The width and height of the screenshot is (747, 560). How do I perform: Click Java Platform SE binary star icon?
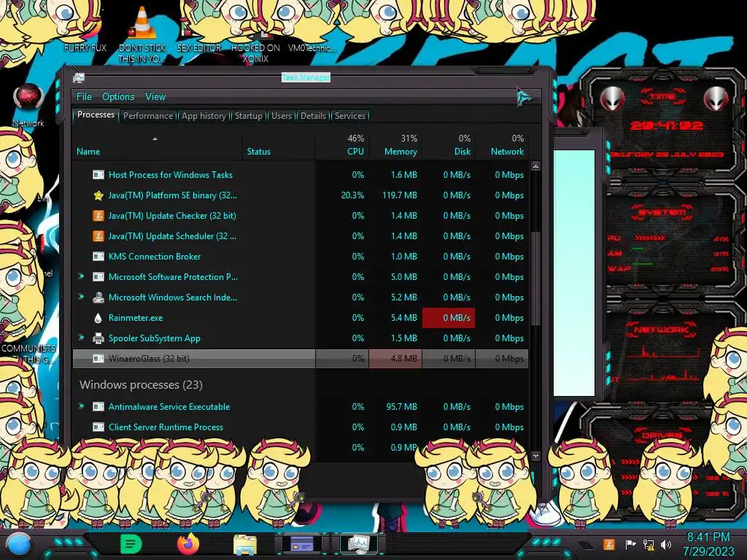click(98, 195)
